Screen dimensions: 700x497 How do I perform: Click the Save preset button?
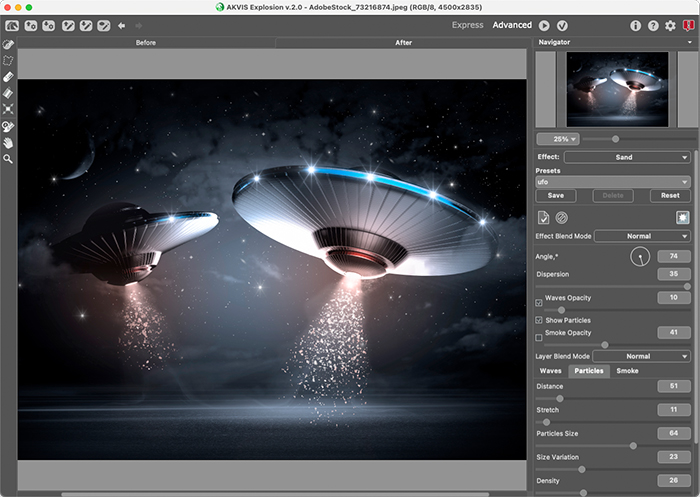556,196
